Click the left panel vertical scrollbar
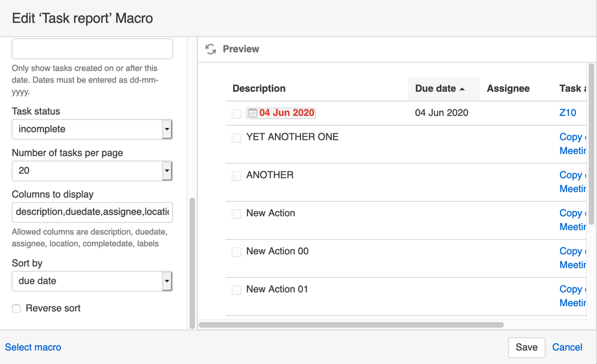The image size is (597, 364). (x=192, y=263)
